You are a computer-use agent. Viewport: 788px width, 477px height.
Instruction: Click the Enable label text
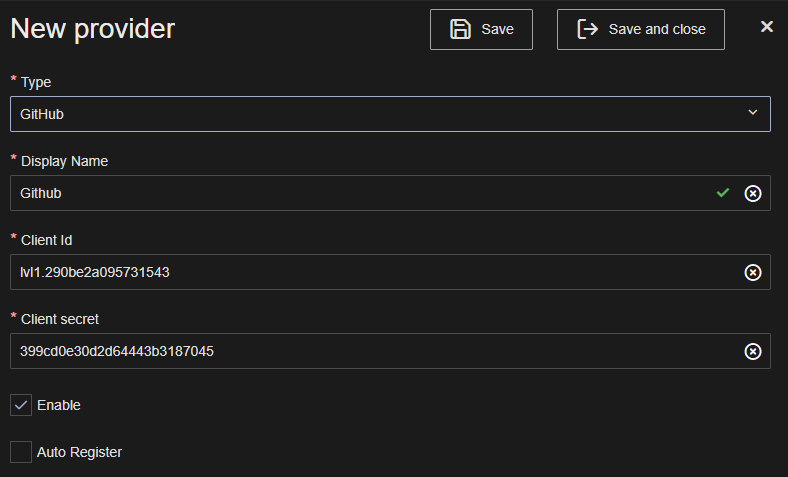click(59, 405)
